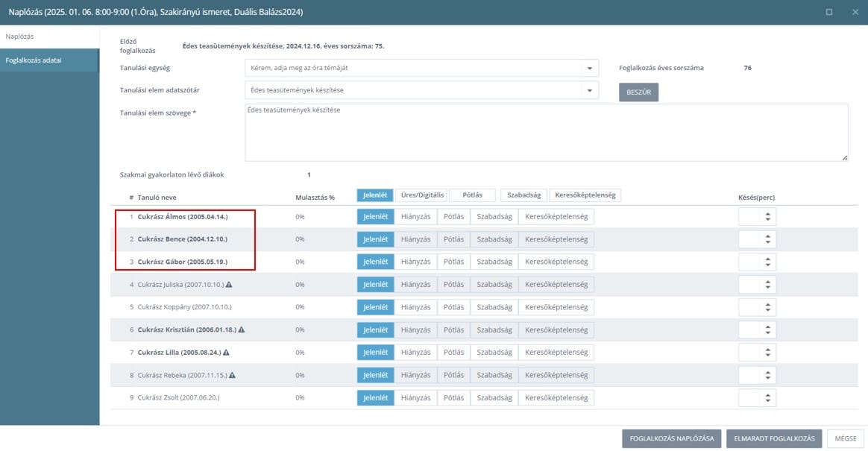
Task: Switch to the Naplózás sidebar tab
Action: 50,37
